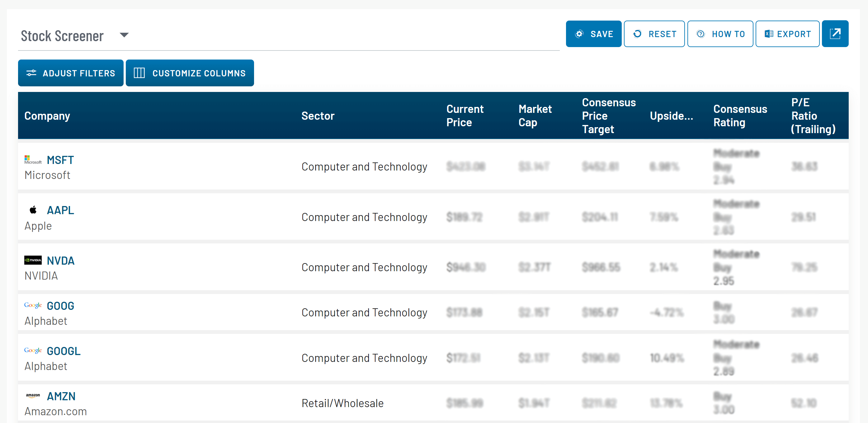
Task: Open the NVDA ticker link
Action: point(61,260)
